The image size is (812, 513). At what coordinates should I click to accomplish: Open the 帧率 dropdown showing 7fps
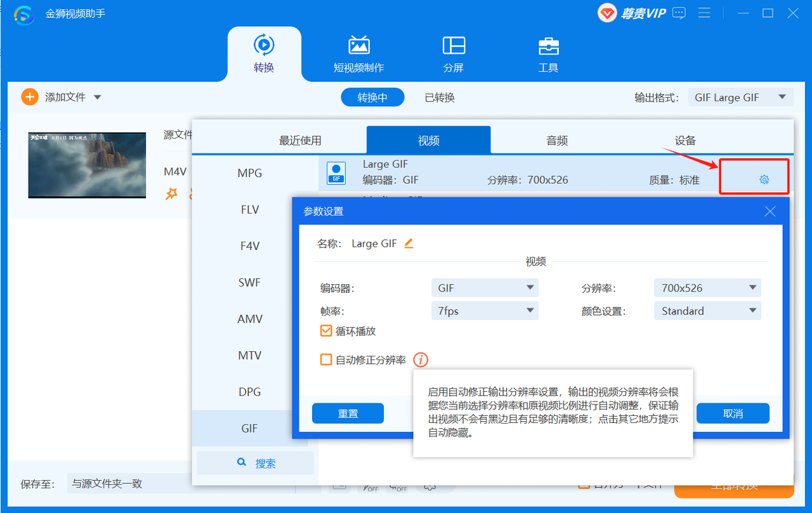pos(485,311)
